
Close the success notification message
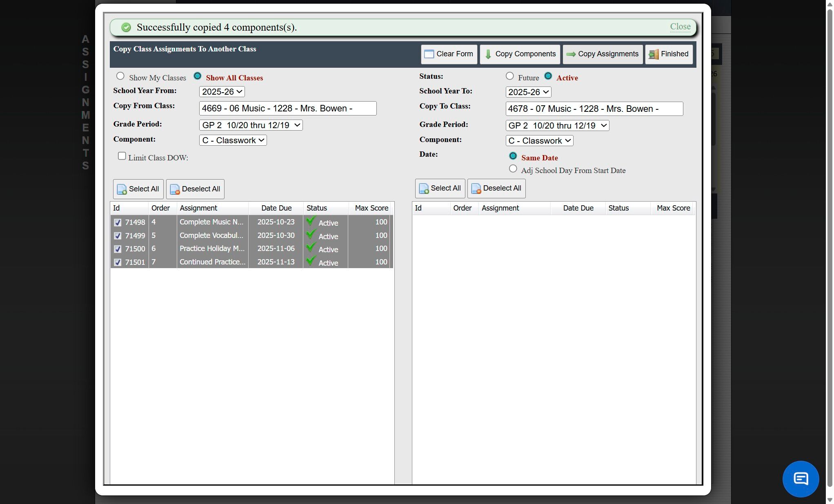click(680, 27)
